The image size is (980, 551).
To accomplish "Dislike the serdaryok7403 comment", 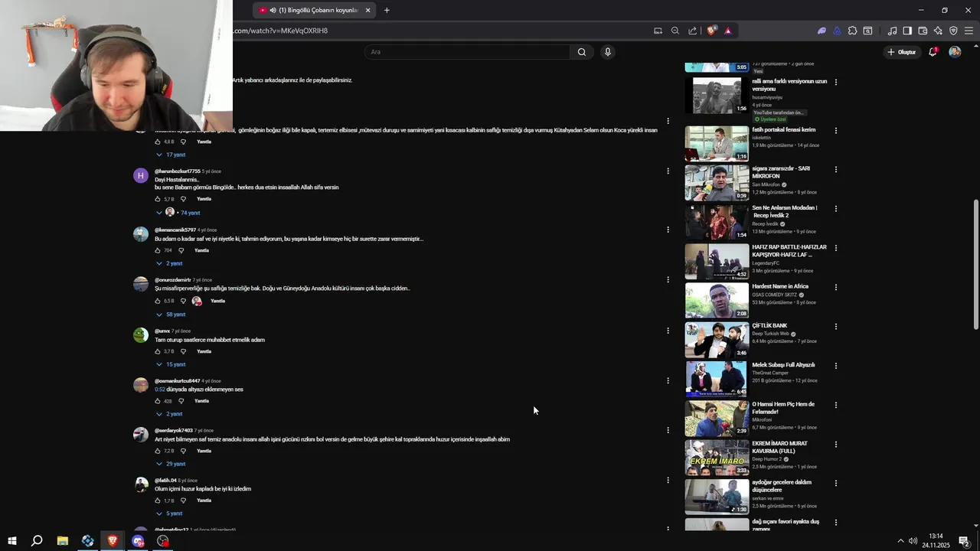I will pyautogui.click(x=183, y=451).
